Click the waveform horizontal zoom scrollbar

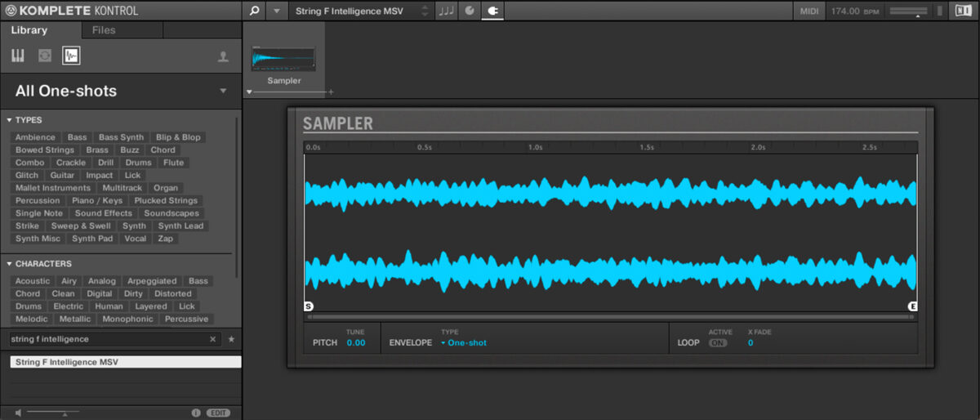coord(610,316)
